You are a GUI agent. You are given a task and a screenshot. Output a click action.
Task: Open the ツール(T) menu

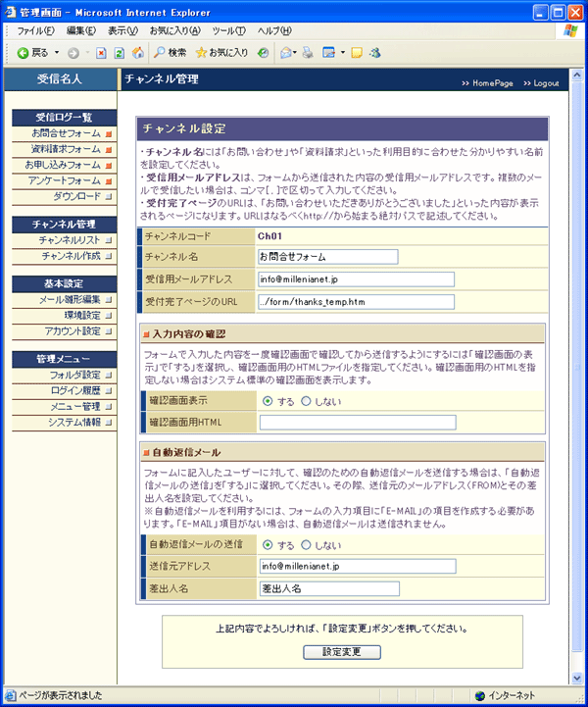[x=229, y=30]
